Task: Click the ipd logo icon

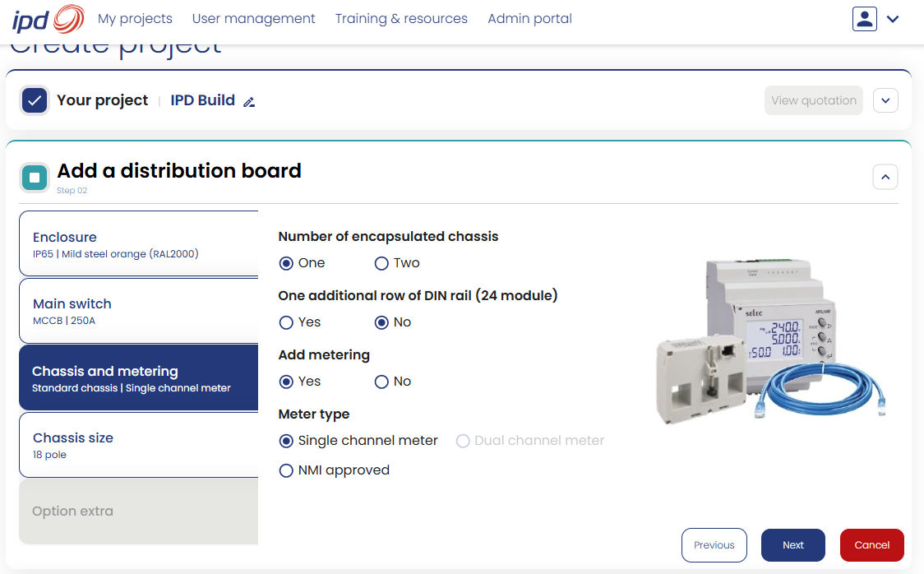Action: pos(48,20)
